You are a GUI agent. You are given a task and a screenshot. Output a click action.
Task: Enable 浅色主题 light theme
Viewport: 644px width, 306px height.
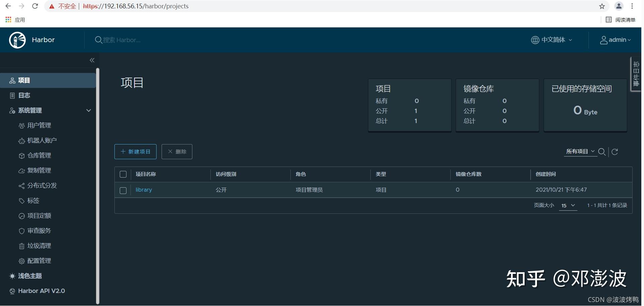tap(30, 276)
